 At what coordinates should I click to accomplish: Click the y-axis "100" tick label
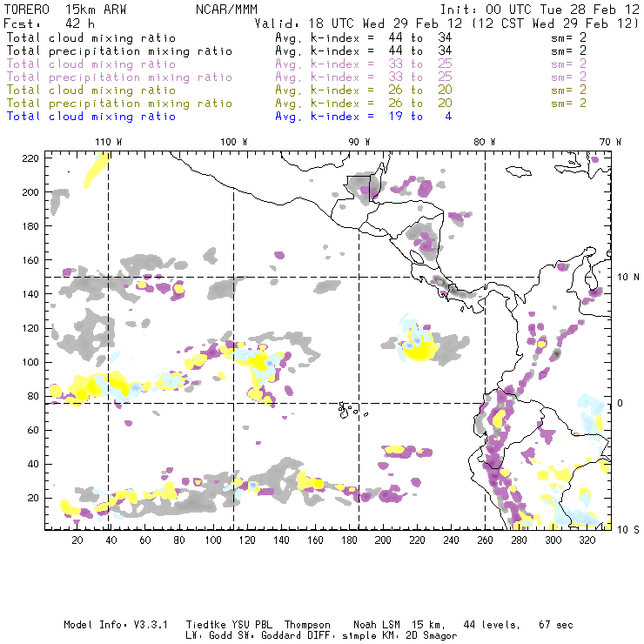click(x=30, y=362)
